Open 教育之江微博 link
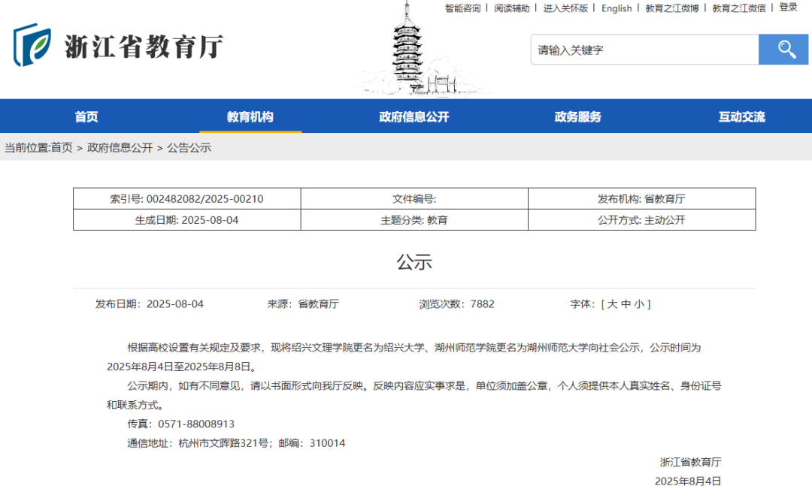 [x=671, y=8]
